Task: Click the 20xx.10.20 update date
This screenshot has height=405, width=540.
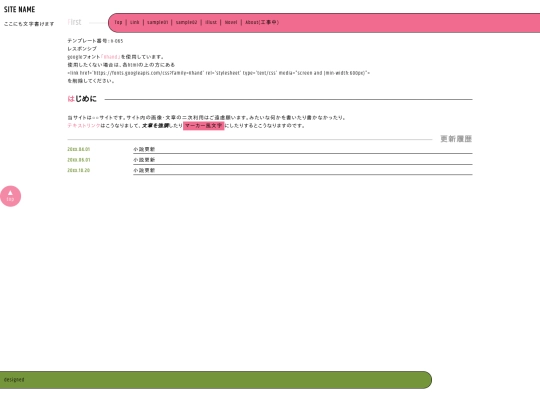Action: tap(79, 170)
